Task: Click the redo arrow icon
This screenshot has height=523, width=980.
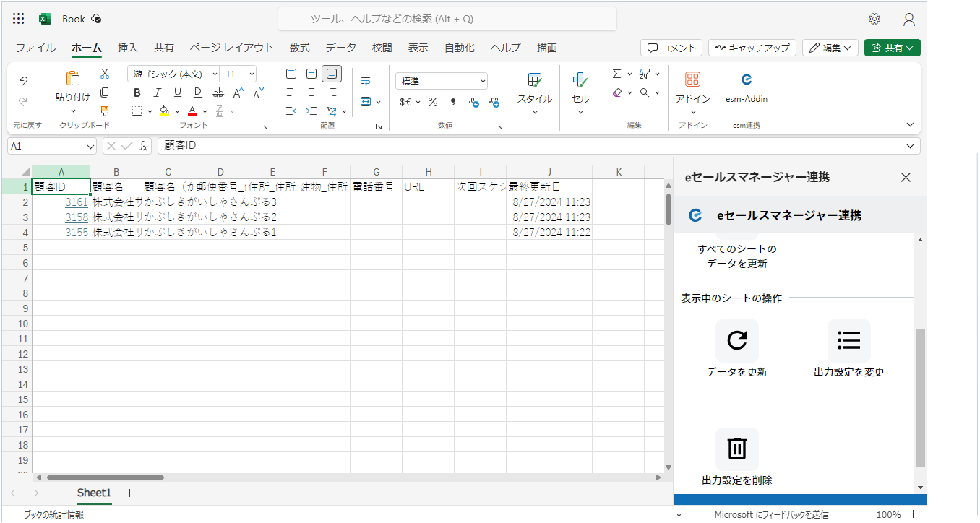Action: coord(23,102)
